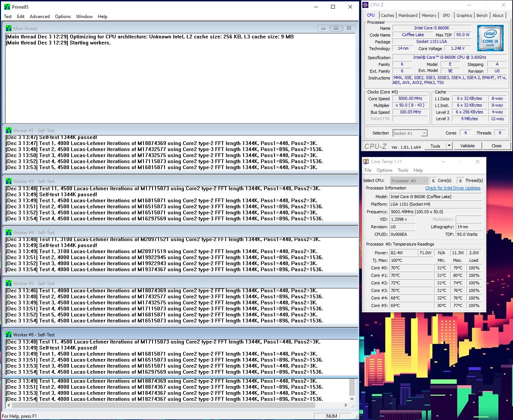Image resolution: width=513 pixels, height=420 pixels.
Task: Switch to the Memory tab in CPU-Z
Action: (429, 15)
